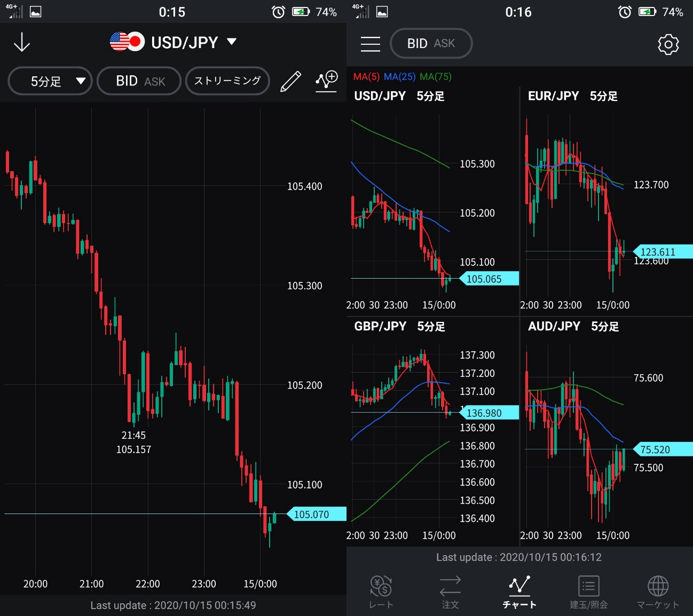
Task: Open the マーケット market tab
Action: 658,591
